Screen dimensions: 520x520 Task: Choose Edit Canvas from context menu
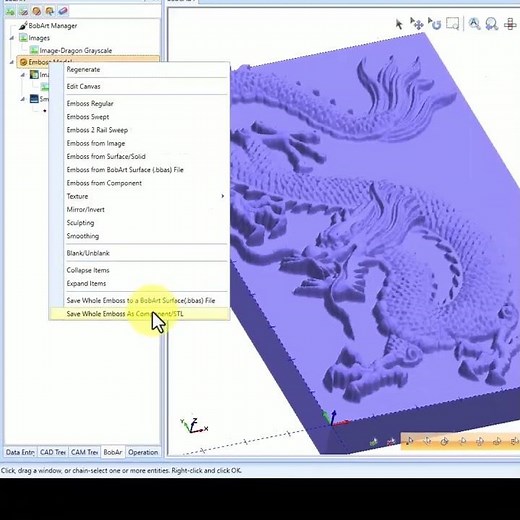(x=83, y=86)
